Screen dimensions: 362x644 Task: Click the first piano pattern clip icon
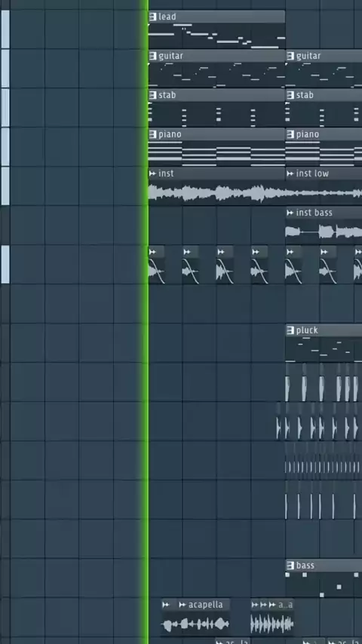(x=153, y=134)
